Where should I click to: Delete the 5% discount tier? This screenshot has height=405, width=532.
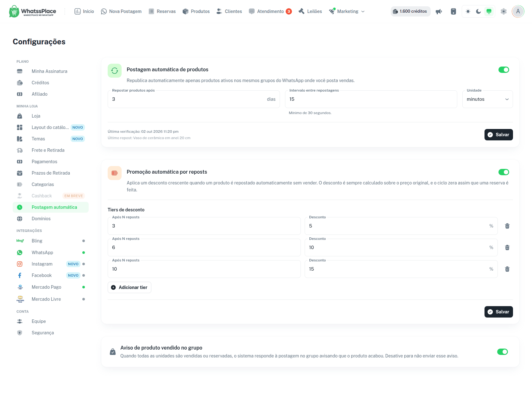(x=507, y=226)
